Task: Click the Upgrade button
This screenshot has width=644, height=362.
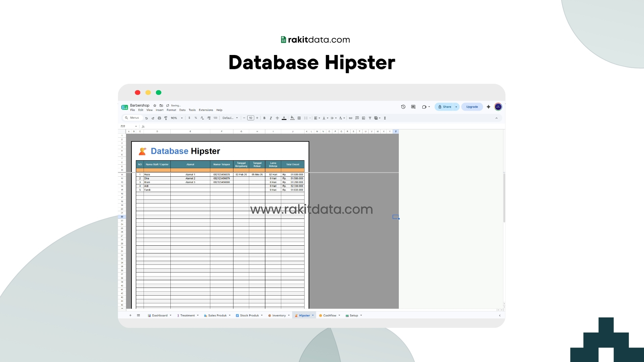Action: point(472,107)
